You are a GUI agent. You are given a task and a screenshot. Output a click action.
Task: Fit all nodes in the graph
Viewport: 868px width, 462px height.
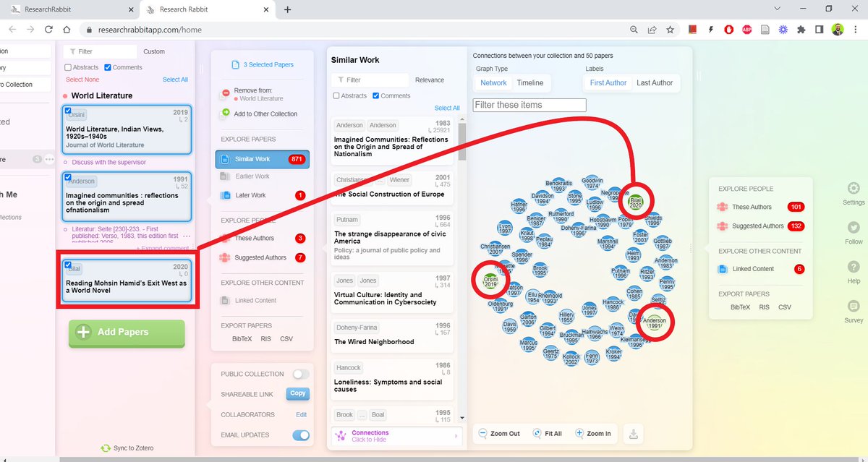[547, 434]
